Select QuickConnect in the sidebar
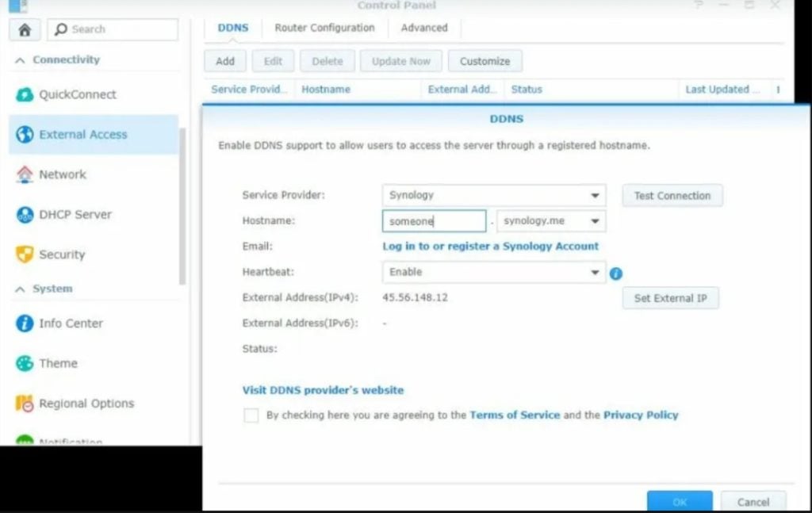Screen dimensions: 812x513 pyautogui.click(x=78, y=94)
